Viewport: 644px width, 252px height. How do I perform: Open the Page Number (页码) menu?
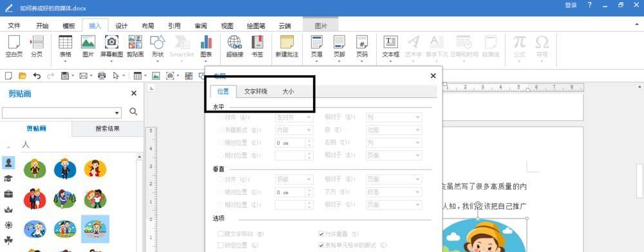[x=362, y=46]
